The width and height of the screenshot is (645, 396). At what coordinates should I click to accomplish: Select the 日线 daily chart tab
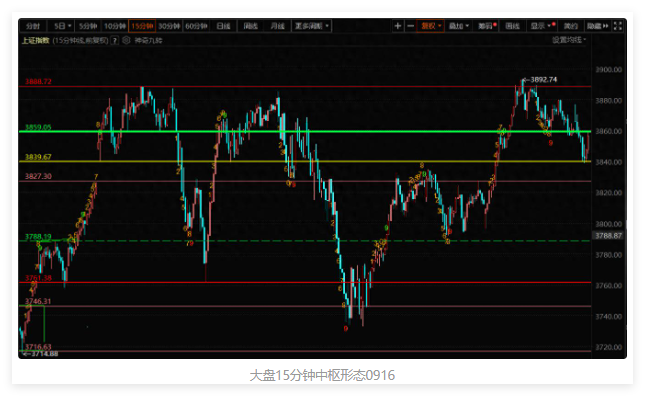[223, 26]
